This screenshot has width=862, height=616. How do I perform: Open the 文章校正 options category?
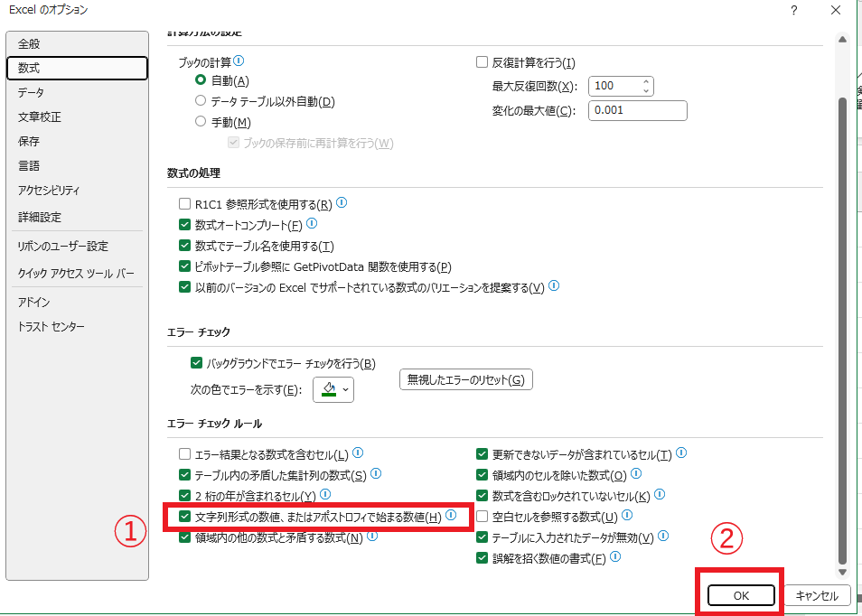point(77,117)
